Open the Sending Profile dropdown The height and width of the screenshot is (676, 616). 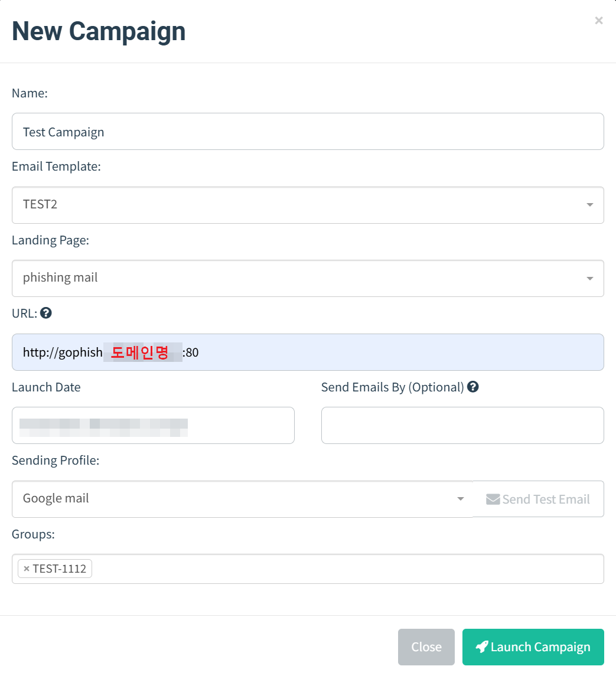(242, 499)
